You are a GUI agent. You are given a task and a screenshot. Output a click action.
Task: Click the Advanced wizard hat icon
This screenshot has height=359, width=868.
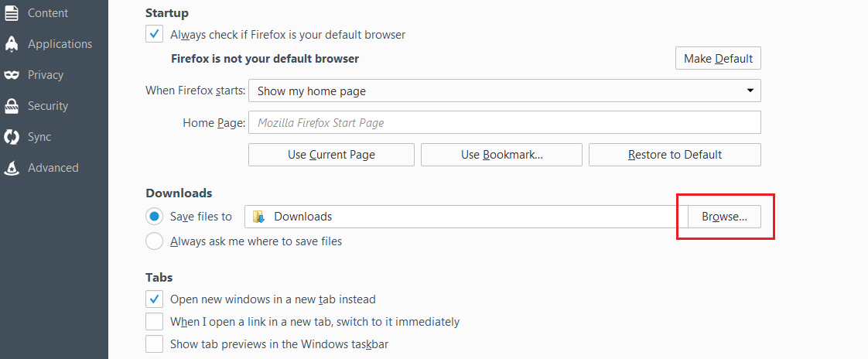point(12,168)
